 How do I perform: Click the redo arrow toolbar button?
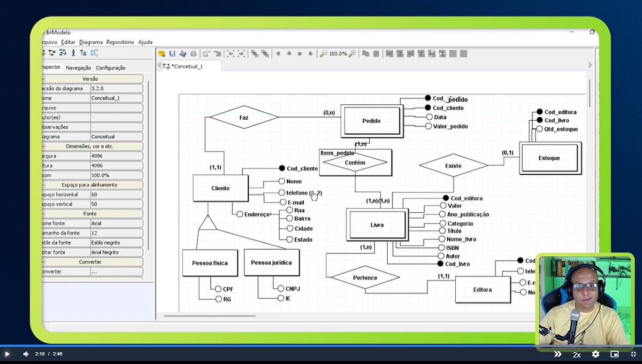click(217, 53)
